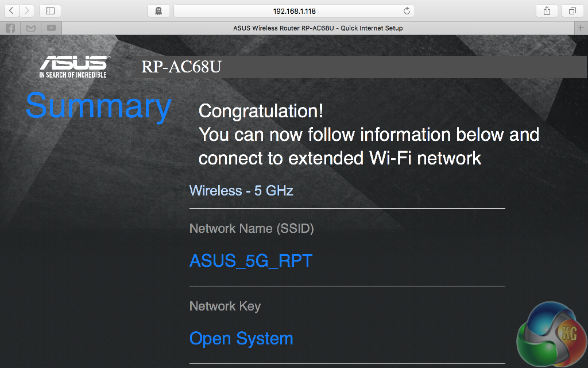Screen dimensions: 588x368
Task: Open the pinned YouTube tab
Action: (52, 28)
